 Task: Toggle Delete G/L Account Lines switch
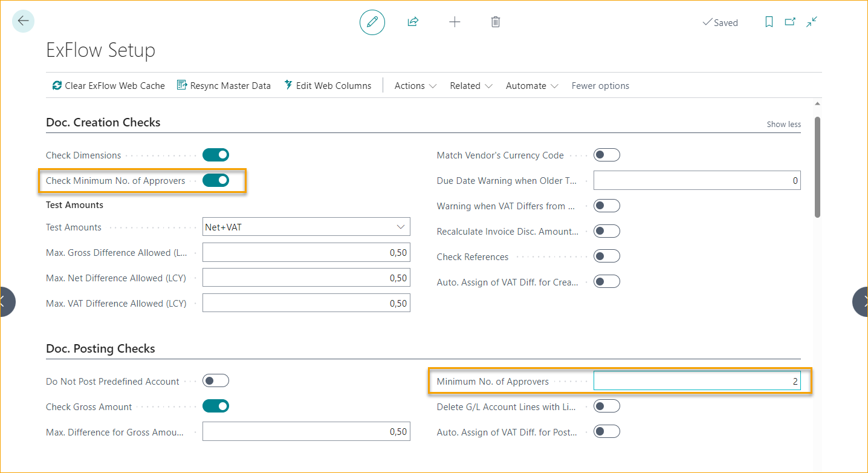607,406
